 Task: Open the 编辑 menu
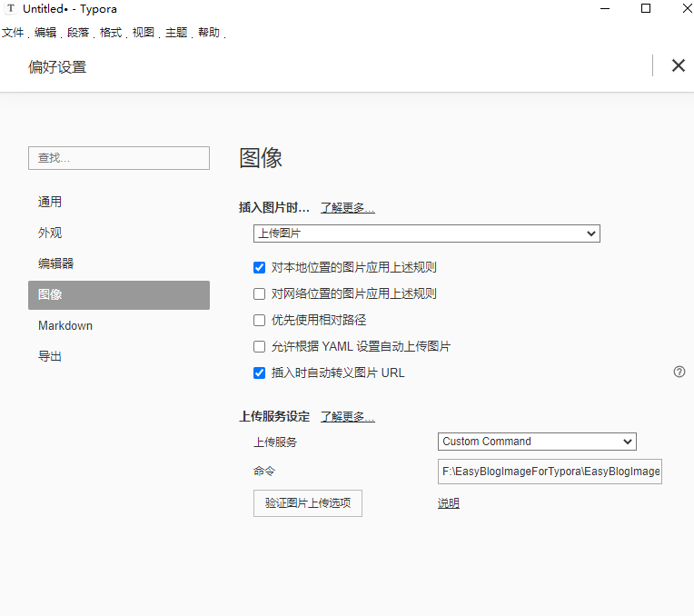point(45,33)
